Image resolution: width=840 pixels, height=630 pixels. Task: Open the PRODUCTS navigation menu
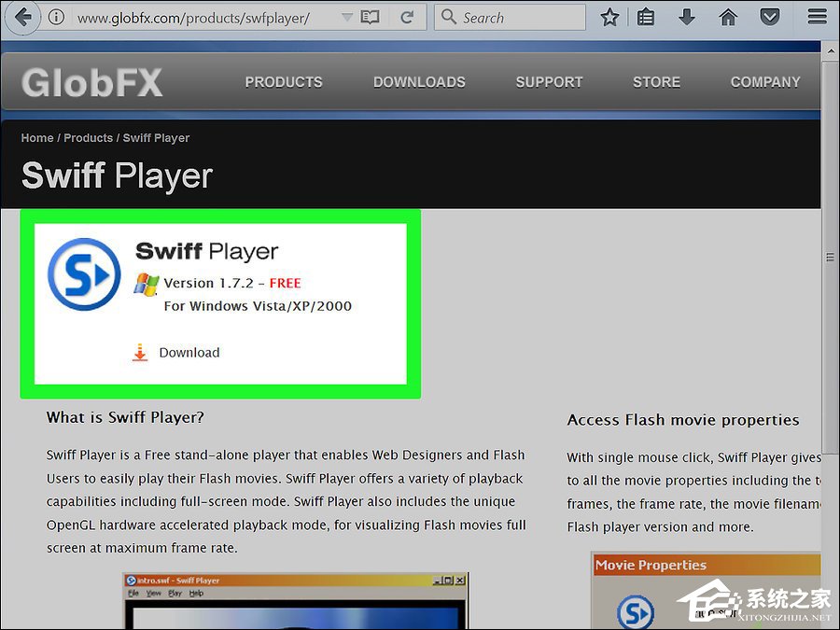pyautogui.click(x=284, y=82)
